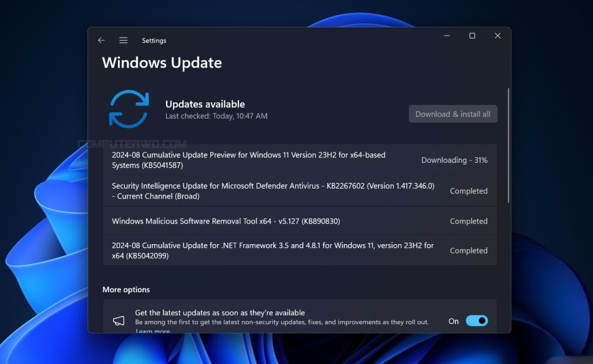Click the Last checked: Today, 10:47 AM text
Viewport: 593px width, 364px height.
coord(217,116)
